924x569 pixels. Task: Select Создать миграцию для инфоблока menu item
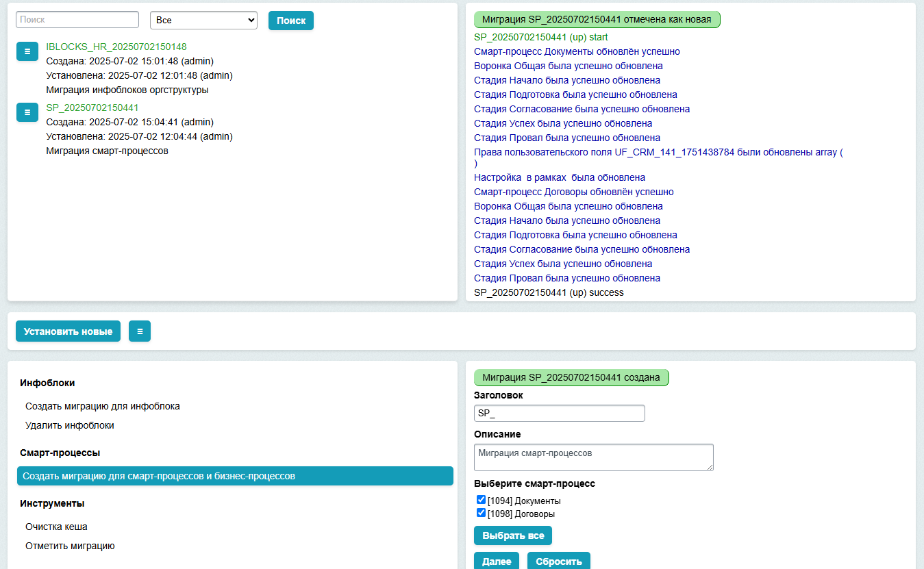(103, 406)
